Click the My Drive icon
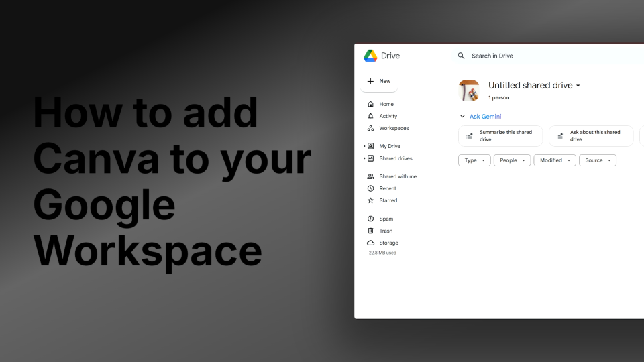 tap(370, 146)
